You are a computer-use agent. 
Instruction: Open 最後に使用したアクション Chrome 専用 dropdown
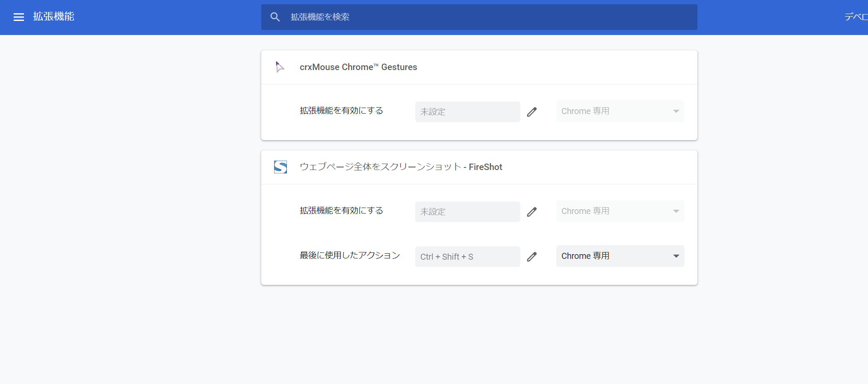click(x=620, y=256)
